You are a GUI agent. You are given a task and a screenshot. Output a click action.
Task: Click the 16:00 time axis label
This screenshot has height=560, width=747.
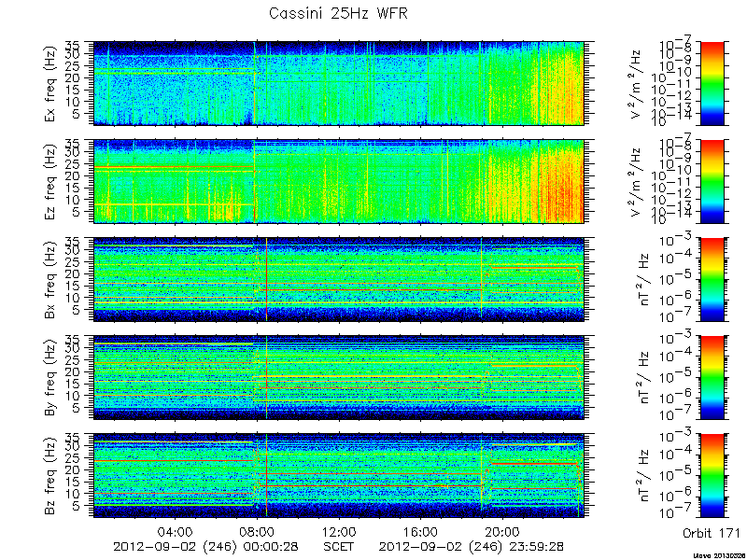click(x=421, y=531)
